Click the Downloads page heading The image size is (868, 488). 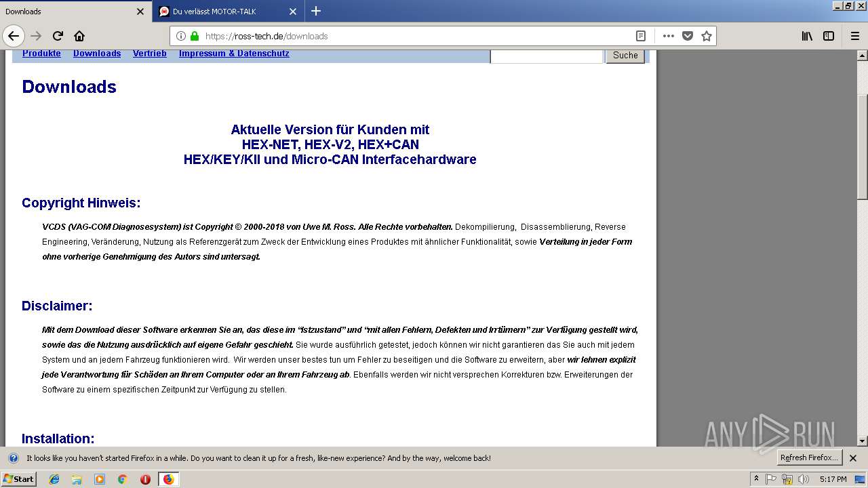[69, 87]
